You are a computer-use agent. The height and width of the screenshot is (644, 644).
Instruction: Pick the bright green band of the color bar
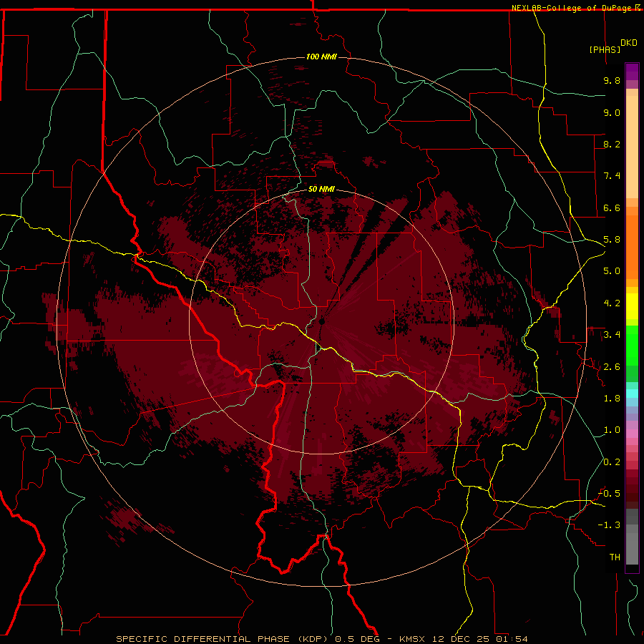(x=632, y=345)
